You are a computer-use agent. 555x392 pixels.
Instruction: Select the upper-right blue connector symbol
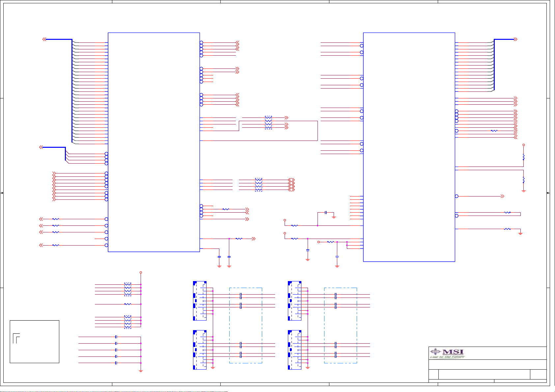pos(294,301)
